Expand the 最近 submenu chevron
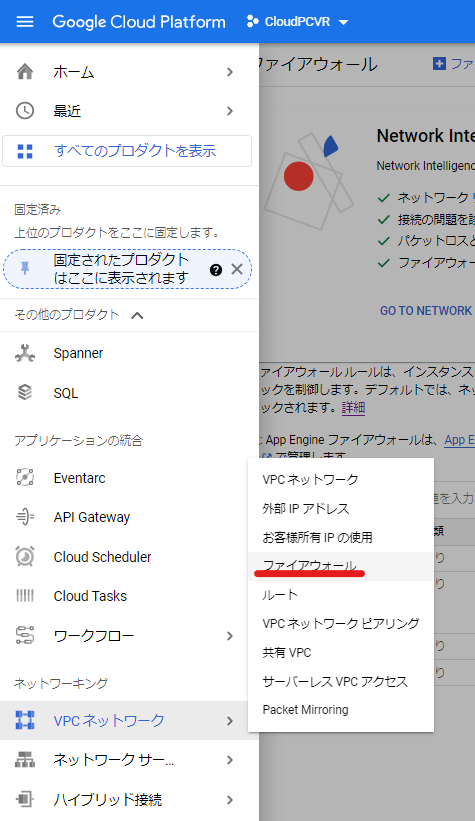 (x=230, y=110)
